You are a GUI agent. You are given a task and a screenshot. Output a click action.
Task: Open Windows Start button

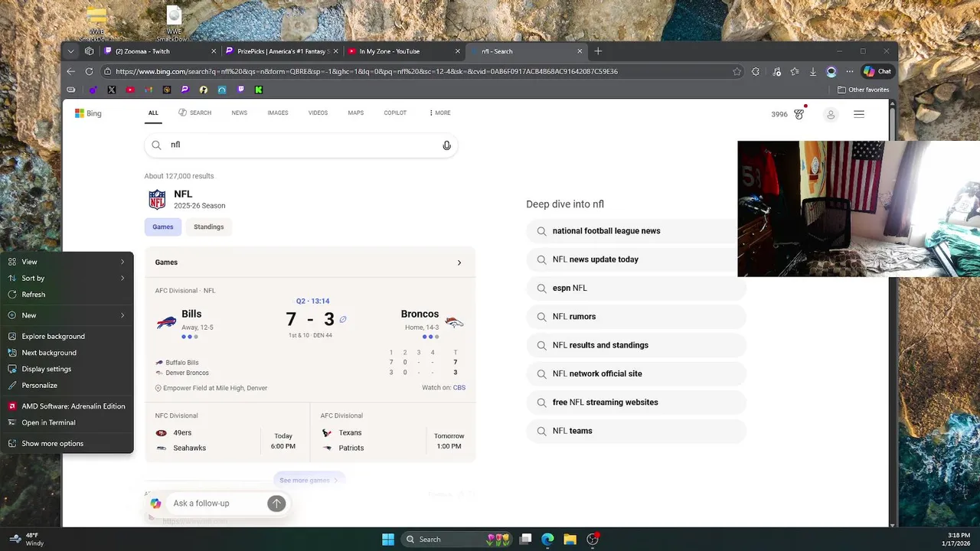click(388, 540)
